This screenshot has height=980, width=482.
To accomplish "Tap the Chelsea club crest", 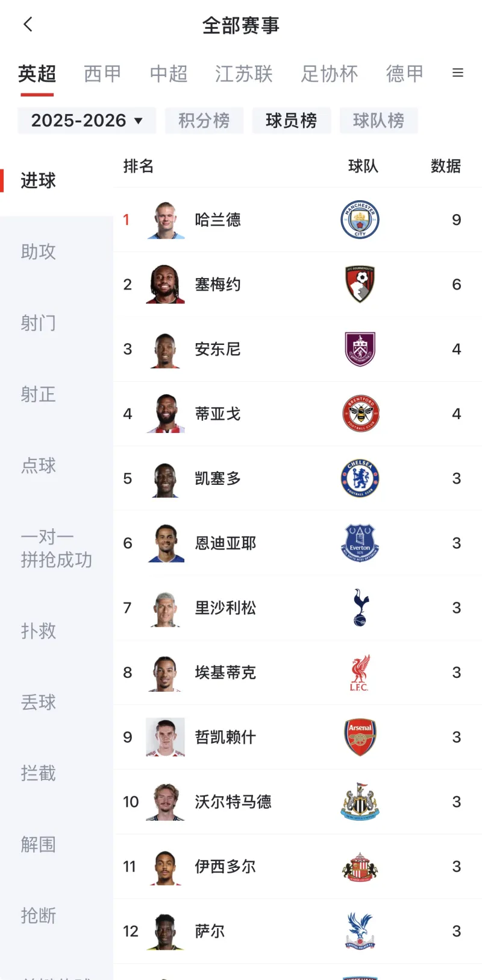I will (360, 478).
